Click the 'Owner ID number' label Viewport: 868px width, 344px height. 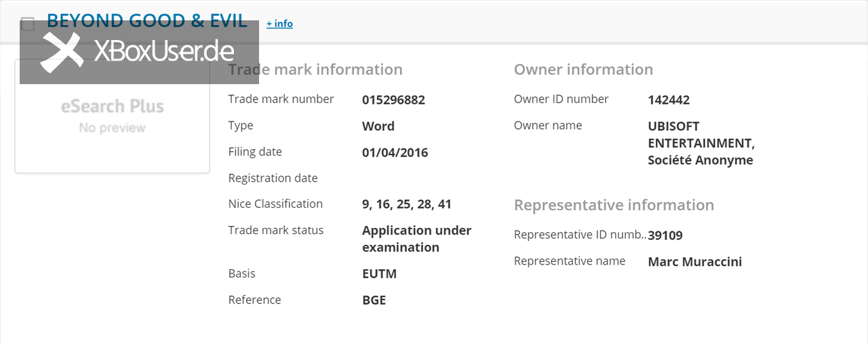point(561,99)
